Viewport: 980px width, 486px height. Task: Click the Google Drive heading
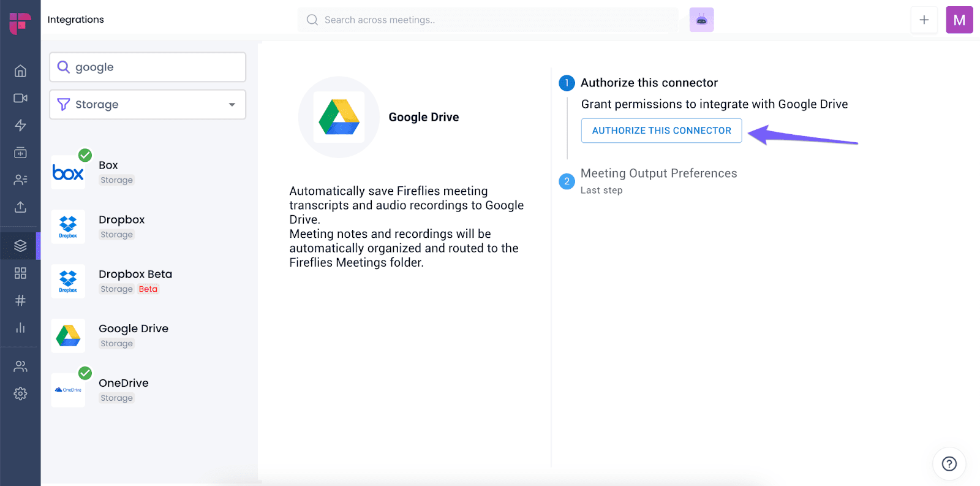(x=424, y=117)
